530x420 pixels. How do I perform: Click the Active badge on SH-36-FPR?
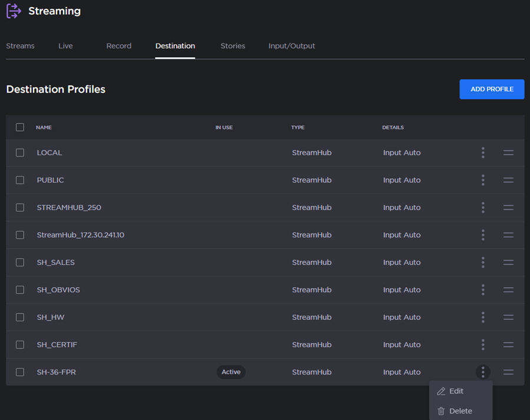tap(231, 372)
